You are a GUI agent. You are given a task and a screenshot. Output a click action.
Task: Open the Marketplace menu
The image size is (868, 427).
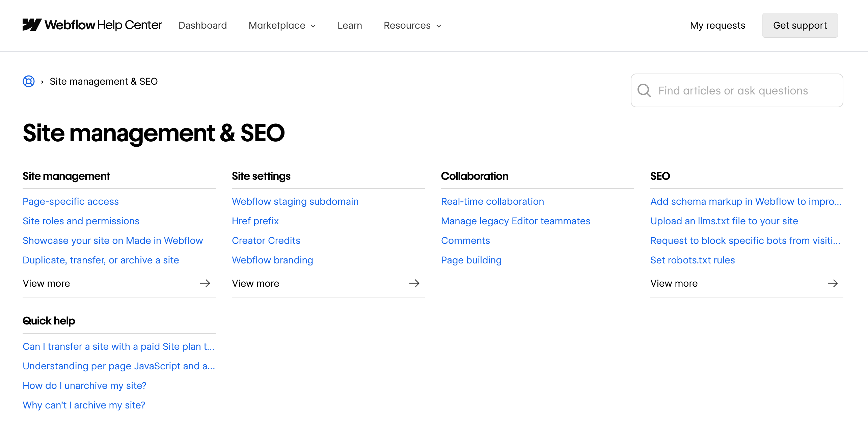pyautogui.click(x=282, y=25)
